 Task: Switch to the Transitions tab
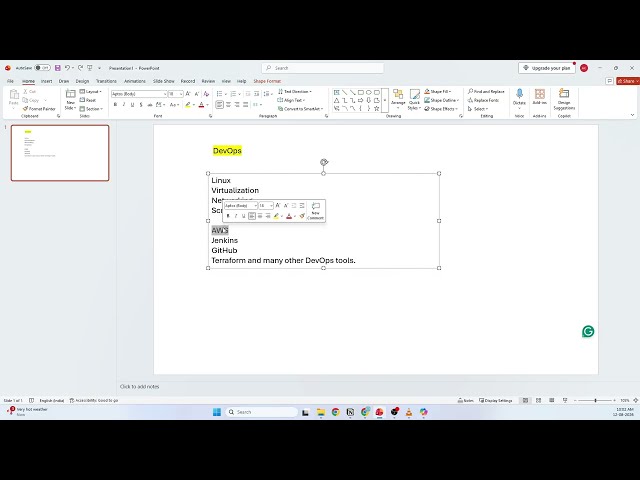click(x=106, y=81)
